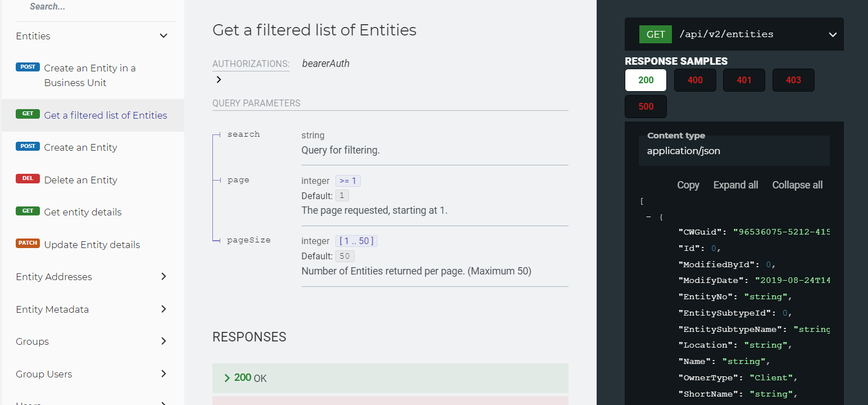868x405 pixels.
Task: Click the green GET badge in the endpoint bar
Action: [x=655, y=34]
